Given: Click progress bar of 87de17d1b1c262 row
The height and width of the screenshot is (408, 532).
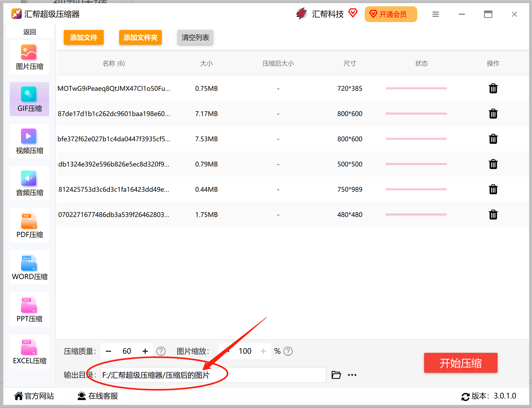Looking at the screenshot, I should [x=416, y=114].
